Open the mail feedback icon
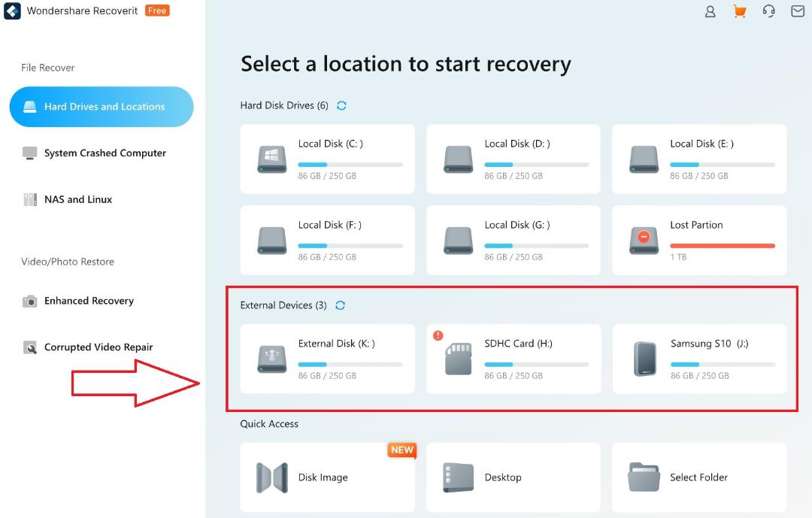The height and width of the screenshot is (518, 812). tap(798, 11)
